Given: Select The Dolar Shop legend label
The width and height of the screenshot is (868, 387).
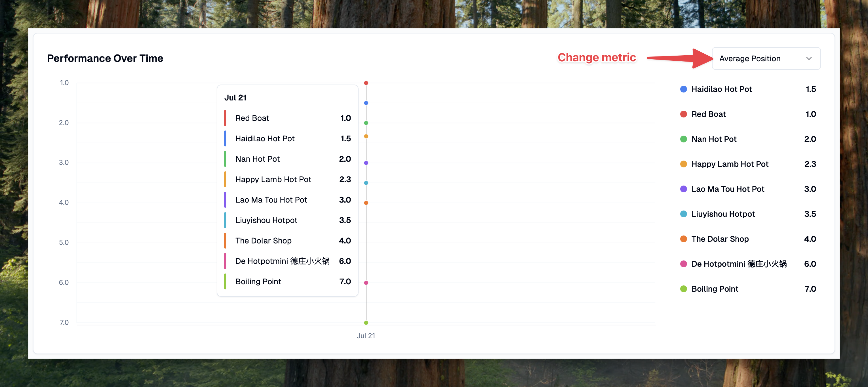Looking at the screenshot, I should coord(720,239).
